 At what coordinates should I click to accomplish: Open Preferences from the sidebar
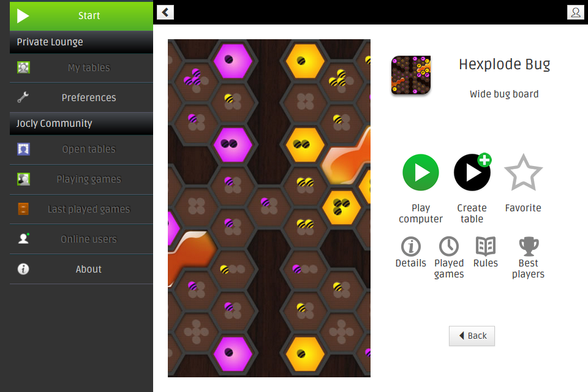tap(81, 97)
